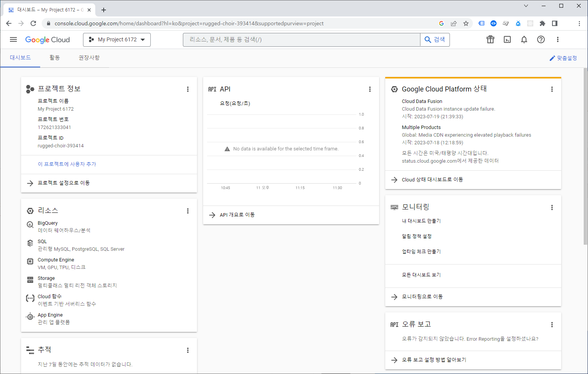Viewport: 588px width, 374px height.
Task: Open the 프로젝트 정보 card options menu
Action: coord(188,89)
